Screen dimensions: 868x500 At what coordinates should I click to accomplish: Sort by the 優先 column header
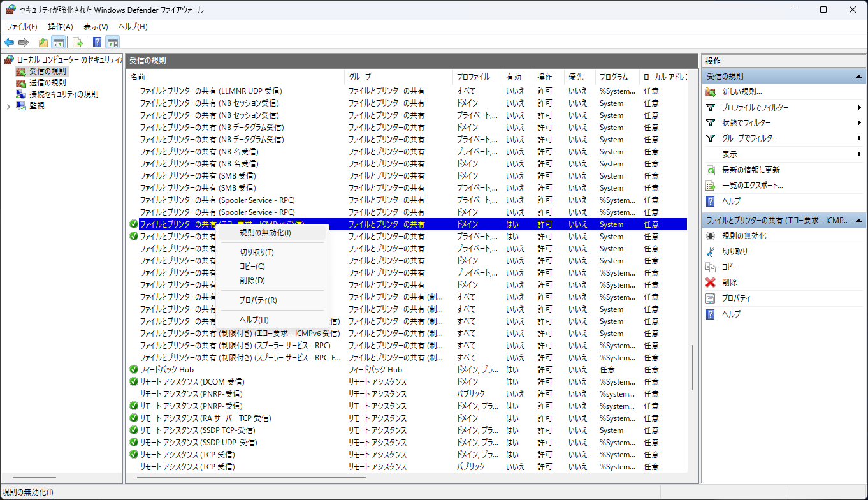point(581,77)
